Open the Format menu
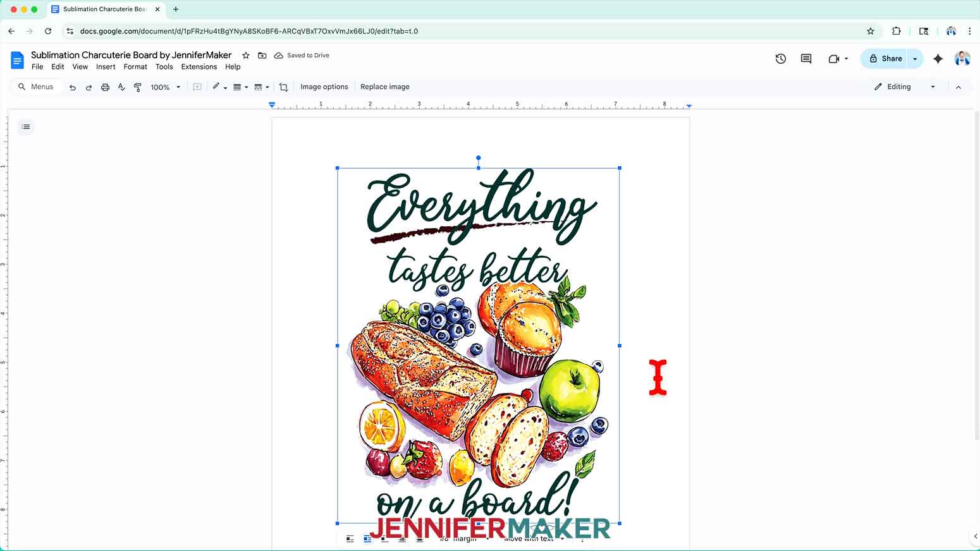Image resolution: width=980 pixels, height=551 pixels. pyautogui.click(x=135, y=67)
